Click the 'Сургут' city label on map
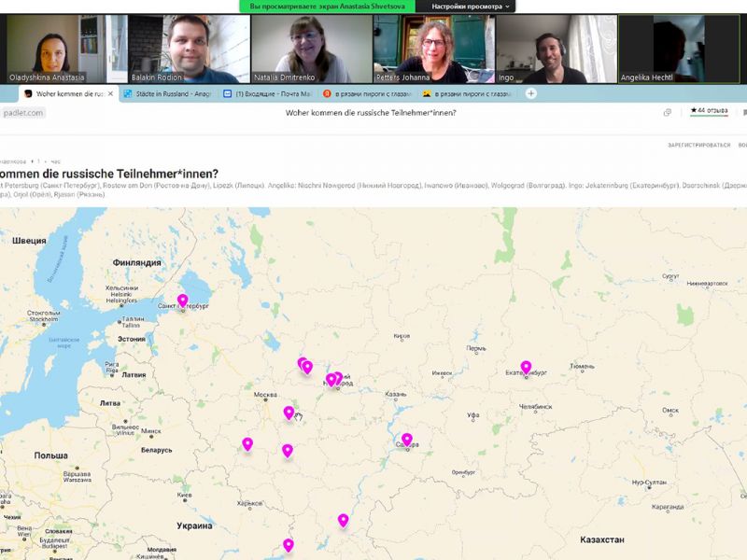This screenshot has width=747, height=560. [x=670, y=276]
